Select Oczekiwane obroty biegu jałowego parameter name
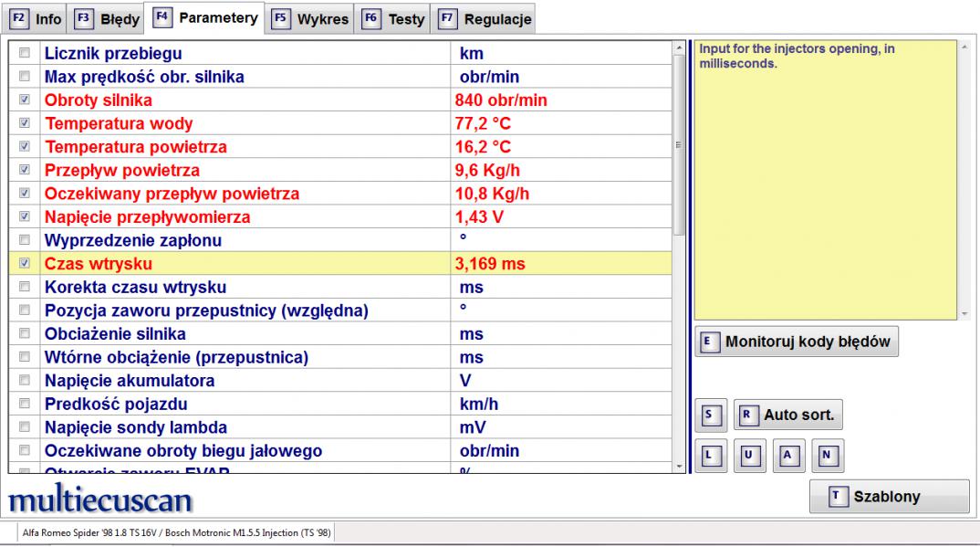This screenshot has height=547, width=980. coord(183,451)
